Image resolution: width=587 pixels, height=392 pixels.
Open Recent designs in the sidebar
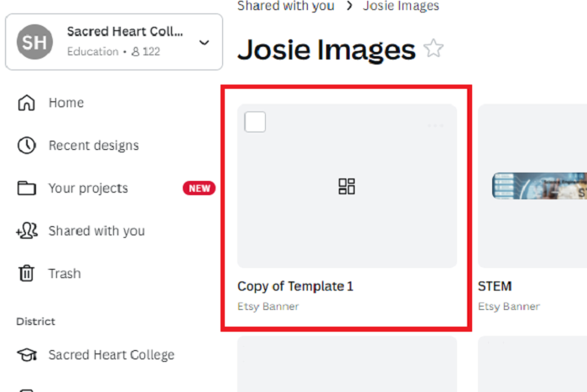(x=93, y=146)
